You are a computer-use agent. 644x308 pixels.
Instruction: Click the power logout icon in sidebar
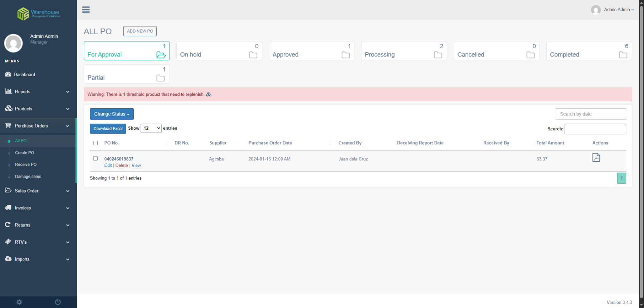[58, 302]
